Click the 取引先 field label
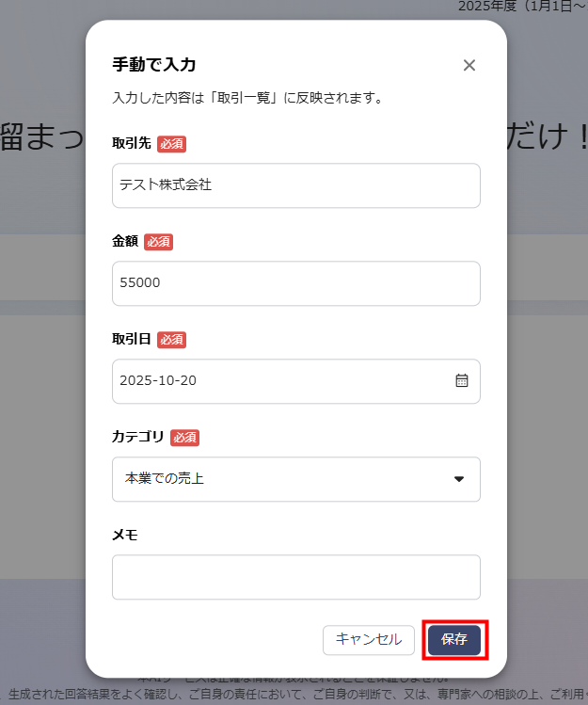The height and width of the screenshot is (705, 588). point(132,144)
